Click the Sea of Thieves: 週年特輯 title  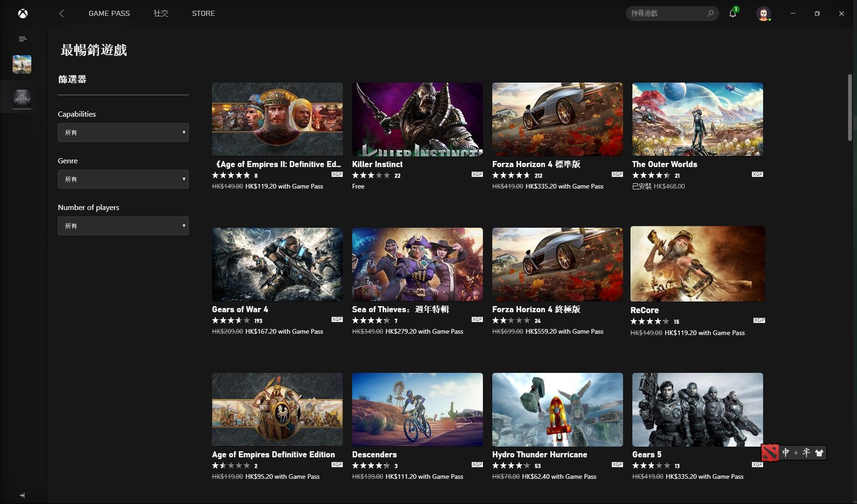(401, 309)
